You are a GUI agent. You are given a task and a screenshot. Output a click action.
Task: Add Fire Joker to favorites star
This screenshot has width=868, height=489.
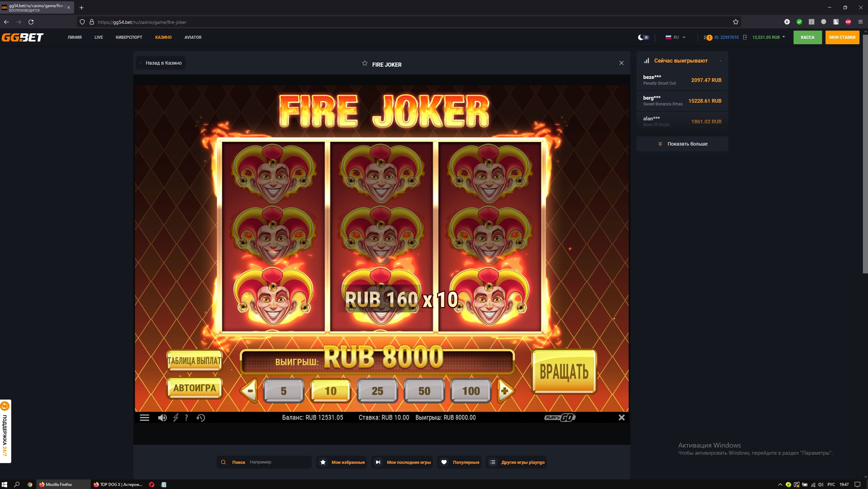tap(364, 64)
